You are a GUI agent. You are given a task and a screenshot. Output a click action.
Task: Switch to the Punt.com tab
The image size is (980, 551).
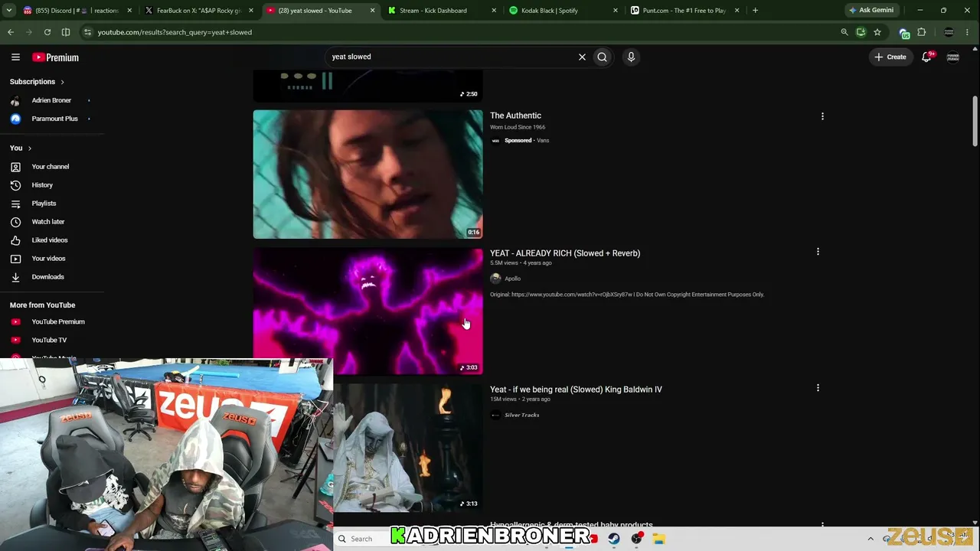tap(684, 11)
